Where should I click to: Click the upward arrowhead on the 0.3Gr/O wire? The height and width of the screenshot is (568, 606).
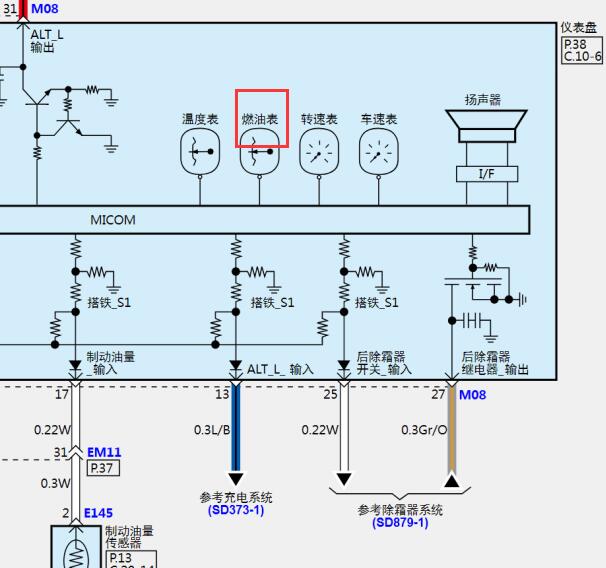pyautogui.click(x=451, y=480)
